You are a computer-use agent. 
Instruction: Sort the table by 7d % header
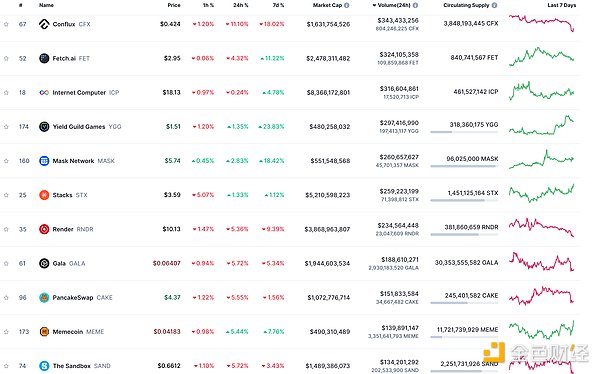[x=278, y=5]
